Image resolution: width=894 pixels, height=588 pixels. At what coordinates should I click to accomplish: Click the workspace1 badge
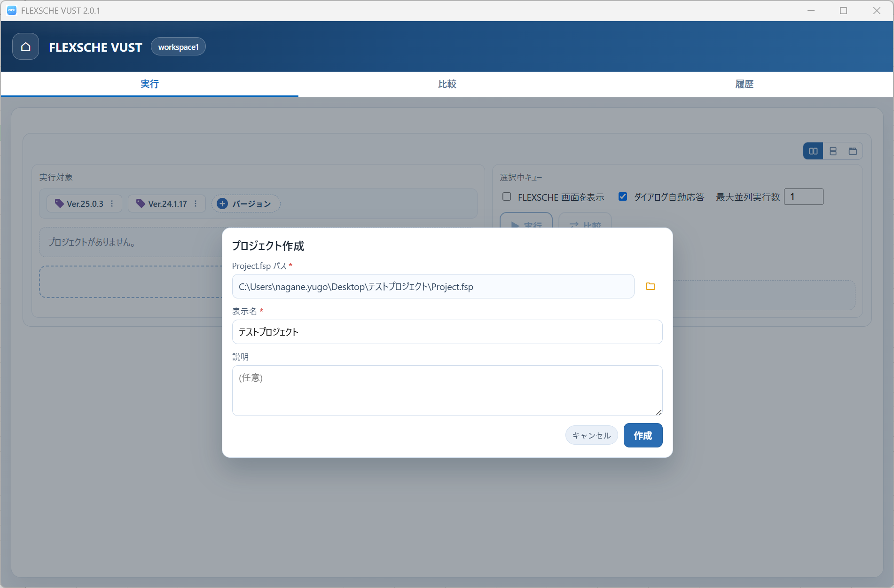click(178, 47)
